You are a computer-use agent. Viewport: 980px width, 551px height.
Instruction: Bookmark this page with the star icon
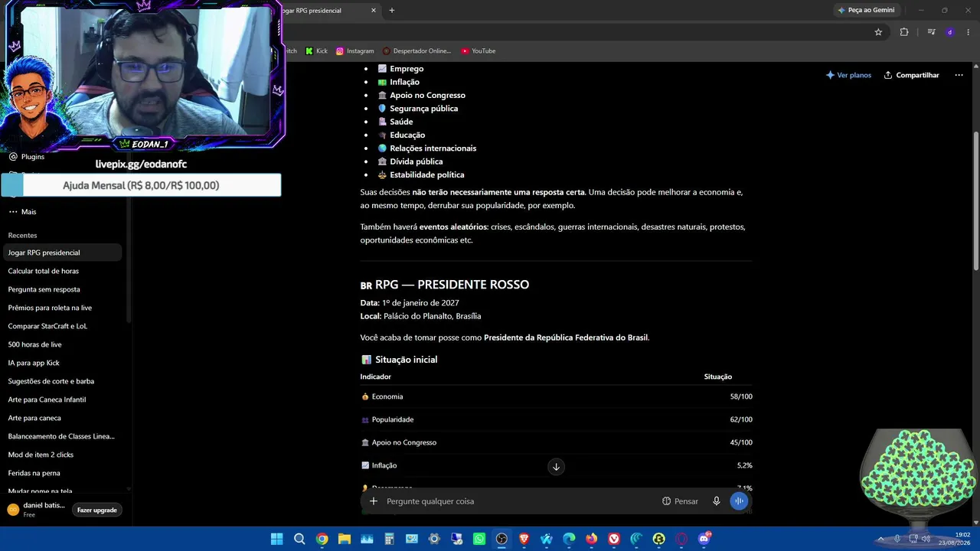pos(878,32)
